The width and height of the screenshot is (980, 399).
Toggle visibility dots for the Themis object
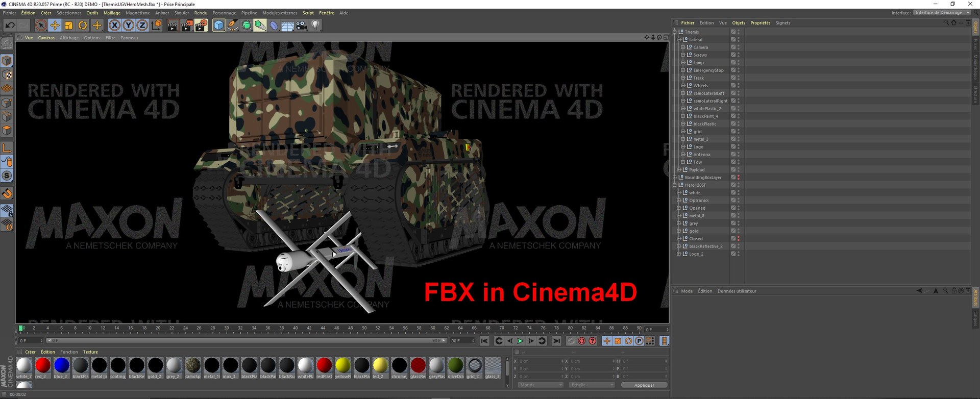pyautogui.click(x=739, y=32)
